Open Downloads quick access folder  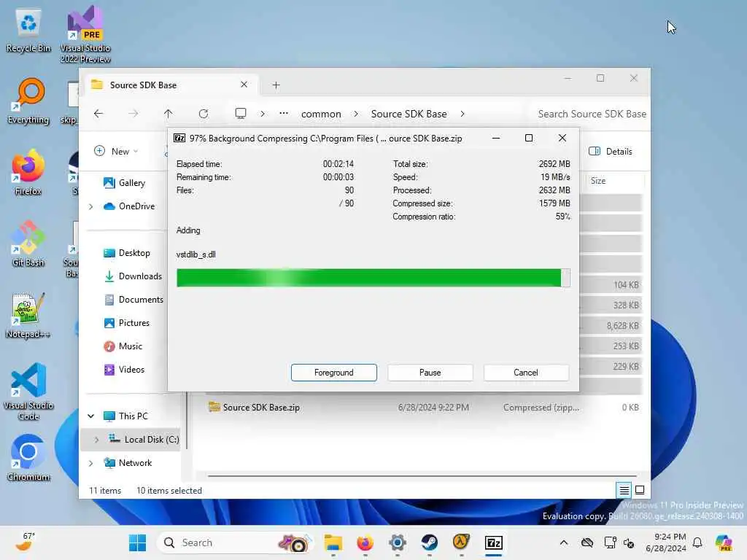pos(133,276)
